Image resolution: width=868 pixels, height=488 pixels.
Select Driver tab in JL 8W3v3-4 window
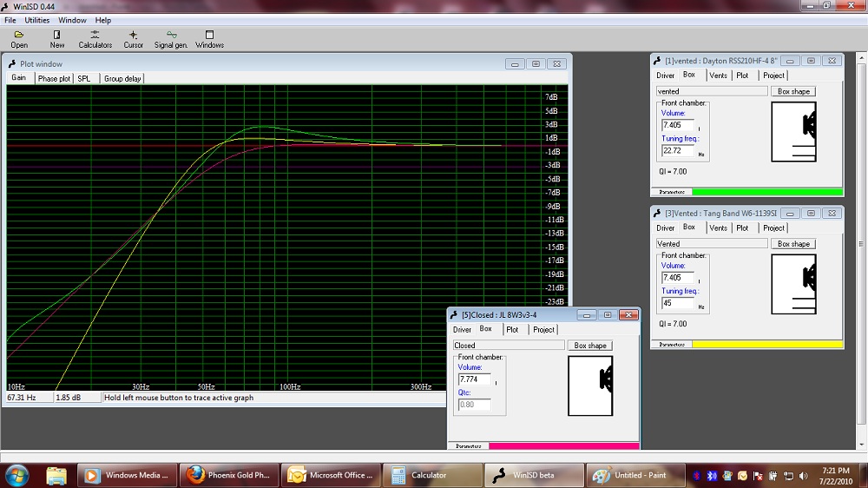coord(463,330)
